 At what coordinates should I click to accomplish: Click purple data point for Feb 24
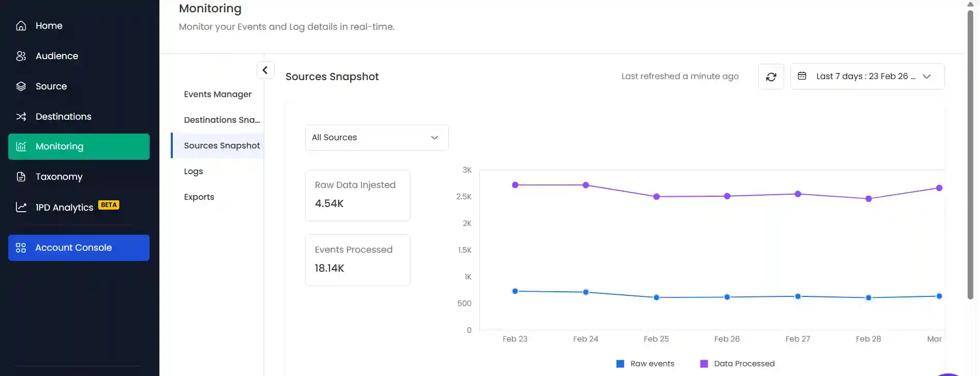click(586, 185)
